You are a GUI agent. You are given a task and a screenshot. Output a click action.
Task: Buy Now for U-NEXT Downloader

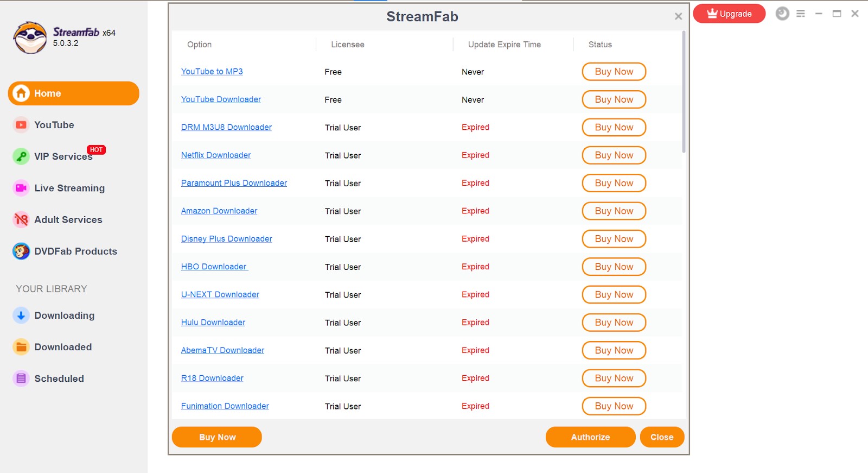pos(614,294)
